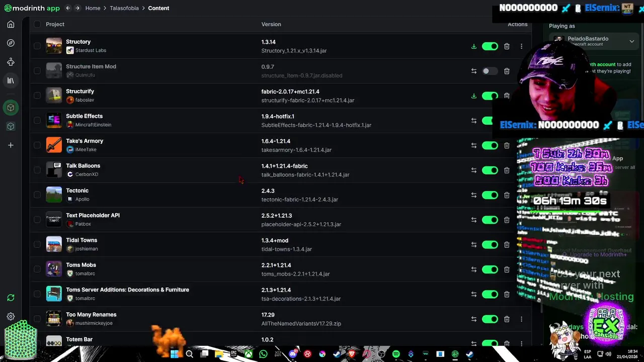Check the Tectonic row checkbox
This screenshot has width=644, height=362.
[37, 195]
